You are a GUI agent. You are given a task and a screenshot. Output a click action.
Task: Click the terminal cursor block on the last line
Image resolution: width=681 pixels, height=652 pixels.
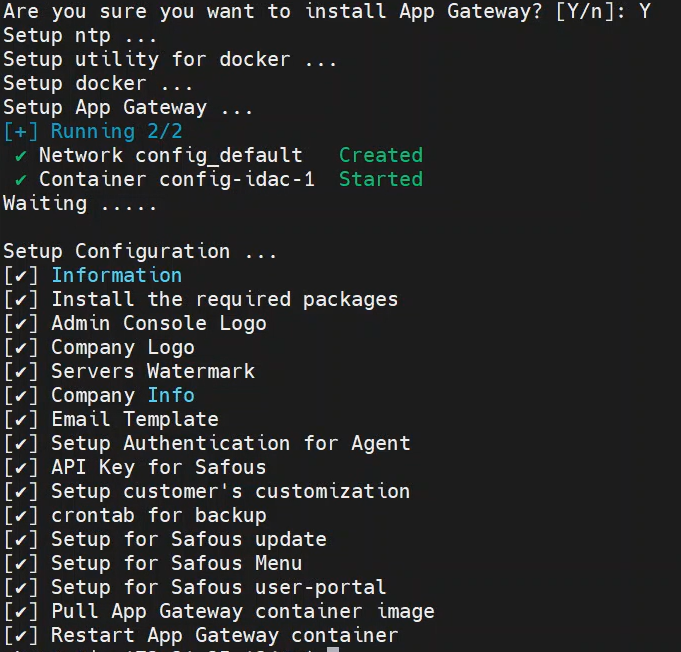[333, 648]
